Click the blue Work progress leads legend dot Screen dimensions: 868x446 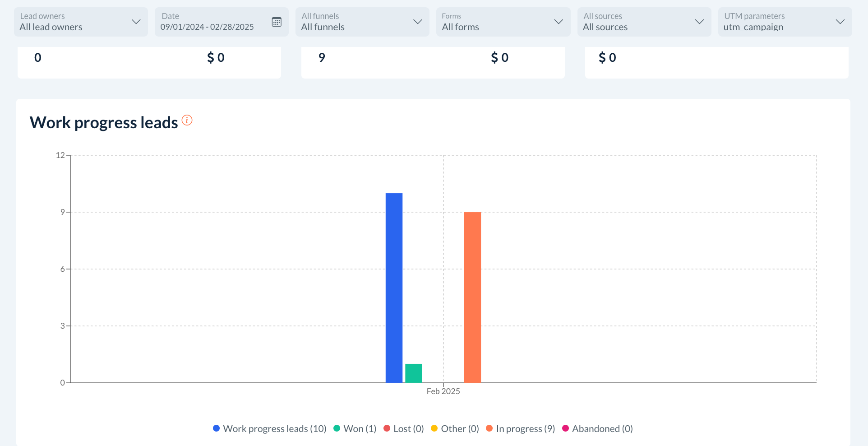click(x=216, y=428)
